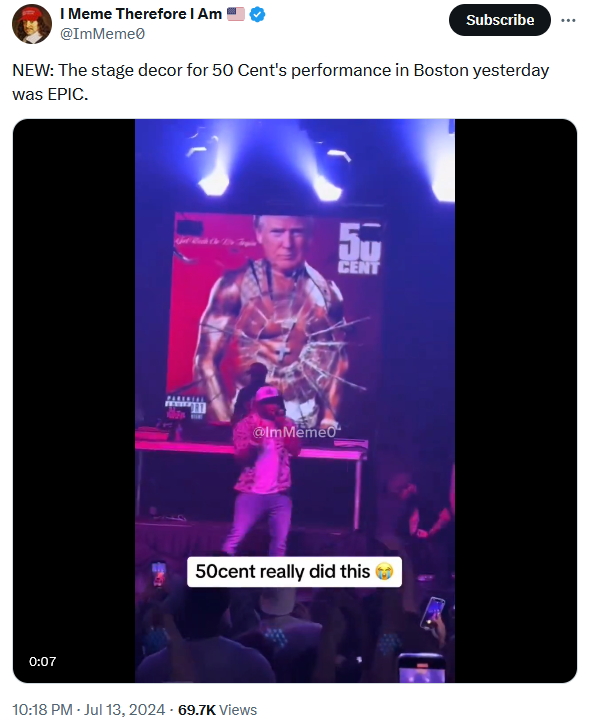Click the blue verified checkmark badge

click(x=257, y=14)
